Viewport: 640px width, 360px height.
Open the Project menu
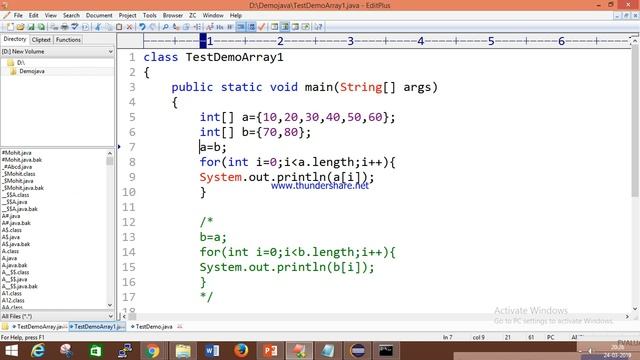tap(127, 16)
